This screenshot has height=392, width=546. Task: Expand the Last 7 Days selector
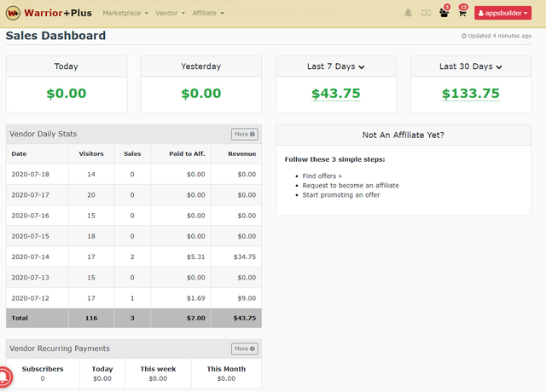click(x=336, y=66)
